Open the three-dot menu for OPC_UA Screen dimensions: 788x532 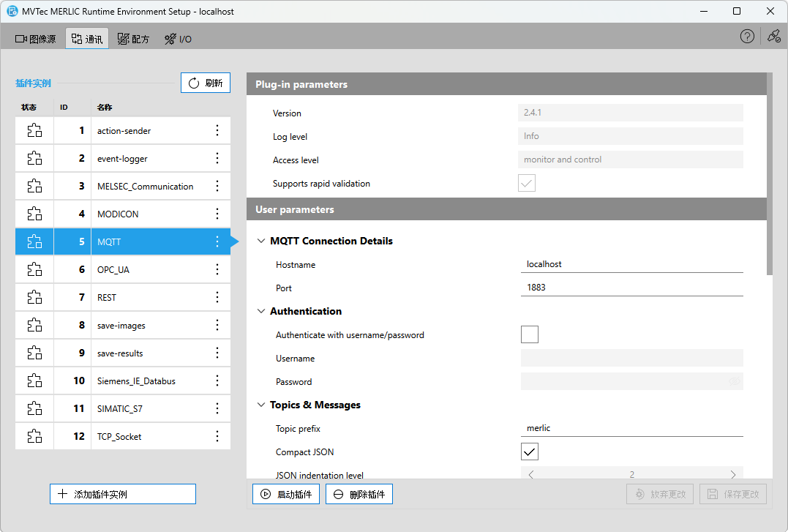(217, 270)
